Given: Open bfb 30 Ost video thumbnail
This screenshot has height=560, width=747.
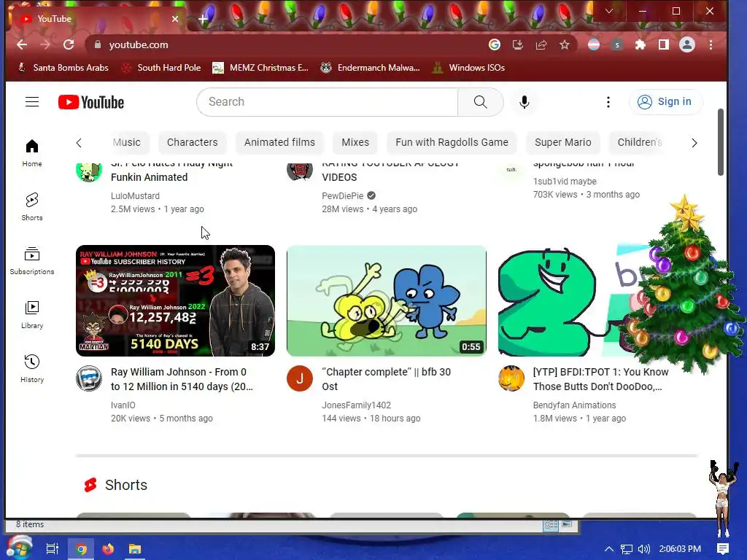Looking at the screenshot, I should [x=387, y=300].
